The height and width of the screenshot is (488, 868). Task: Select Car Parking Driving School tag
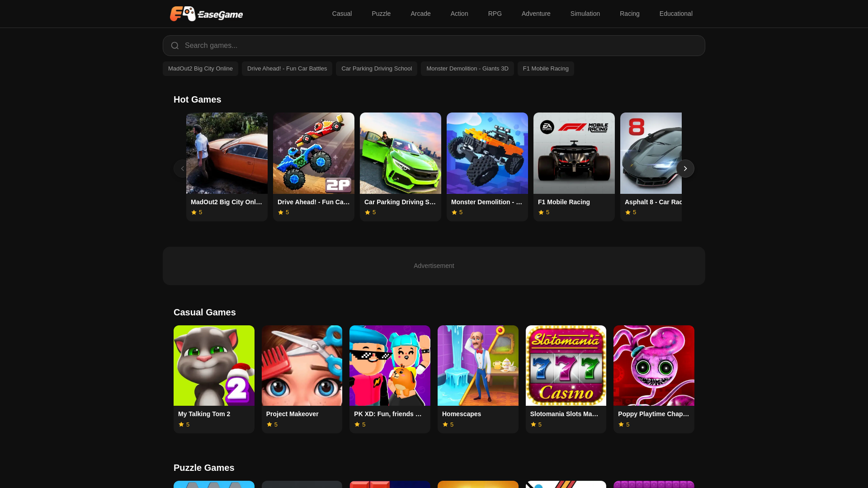[377, 69]
